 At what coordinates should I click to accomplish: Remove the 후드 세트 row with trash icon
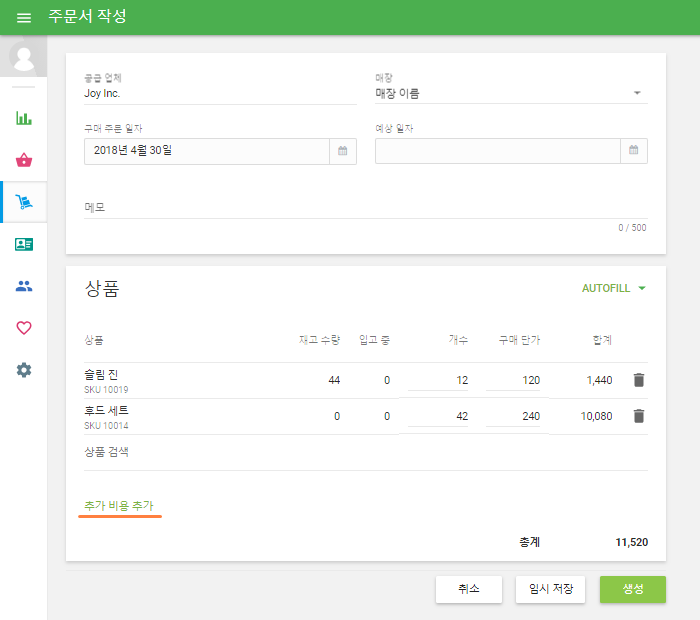pyautogui.click(x=639, y=416)
